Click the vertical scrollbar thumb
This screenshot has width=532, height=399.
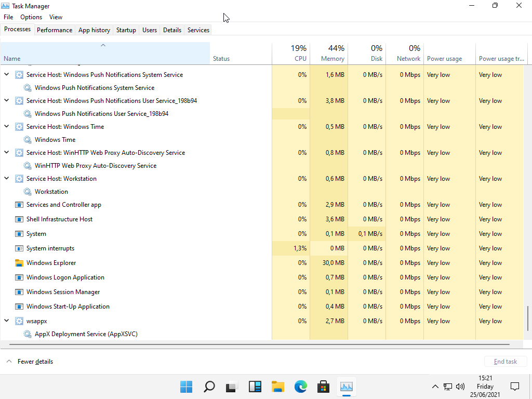pyautogui.click(x=528, y=318)
